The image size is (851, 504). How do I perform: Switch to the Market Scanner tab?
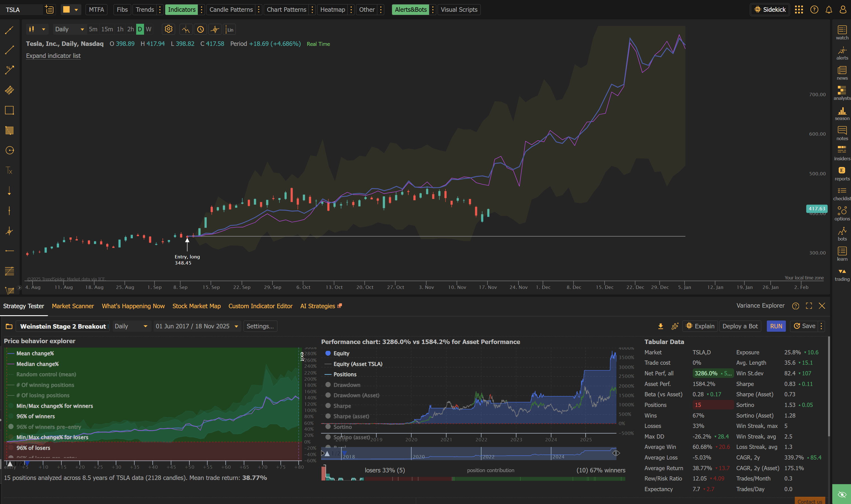click(73, 306)
